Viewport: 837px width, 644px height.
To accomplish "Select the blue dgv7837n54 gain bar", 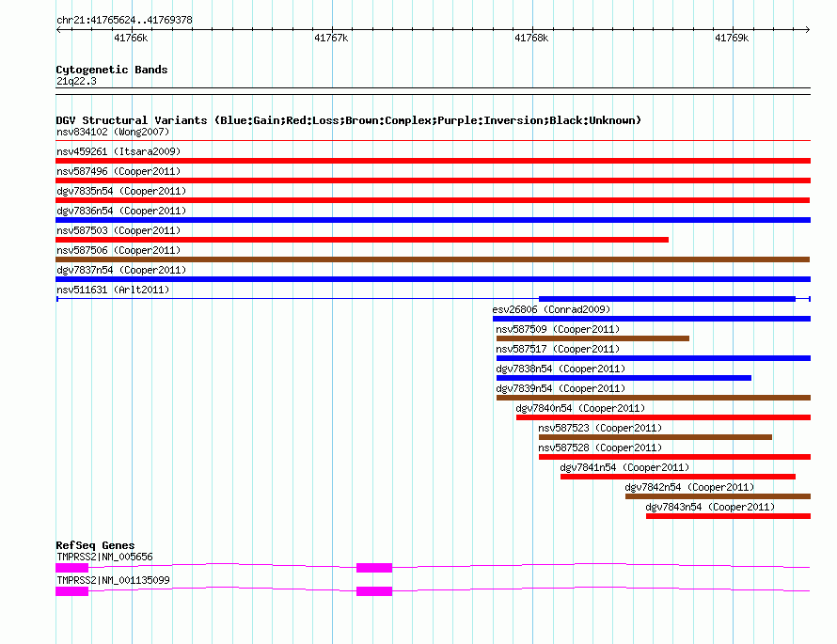I will click(x=433, y=279).
